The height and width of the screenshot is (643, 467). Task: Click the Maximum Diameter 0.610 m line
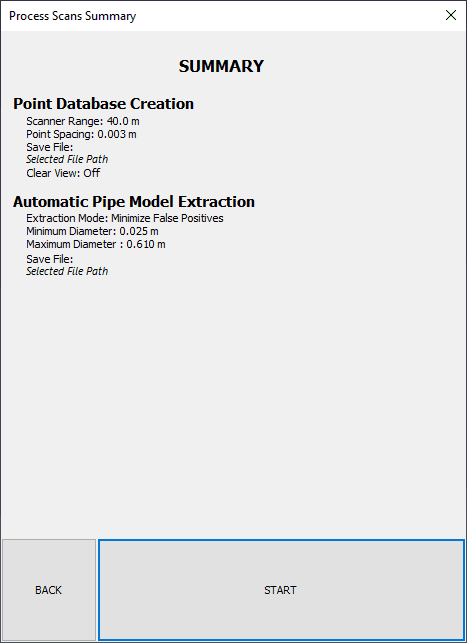click(96, 244)
